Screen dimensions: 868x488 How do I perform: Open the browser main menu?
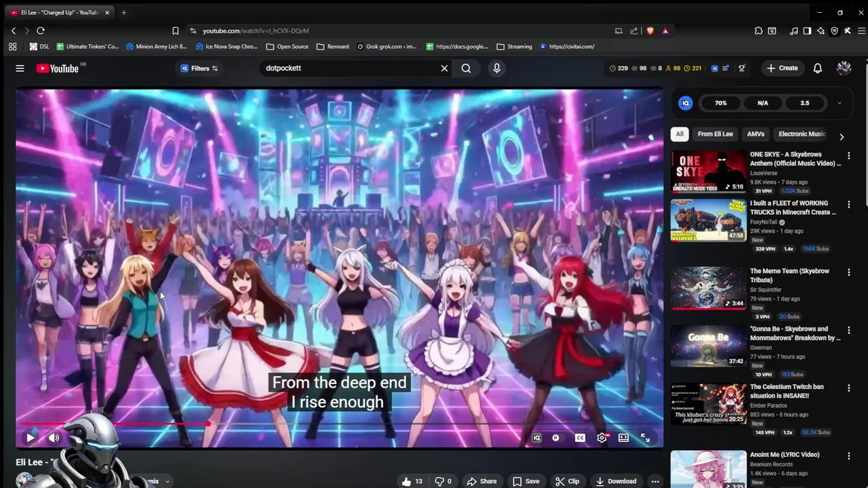pos(861,30)
